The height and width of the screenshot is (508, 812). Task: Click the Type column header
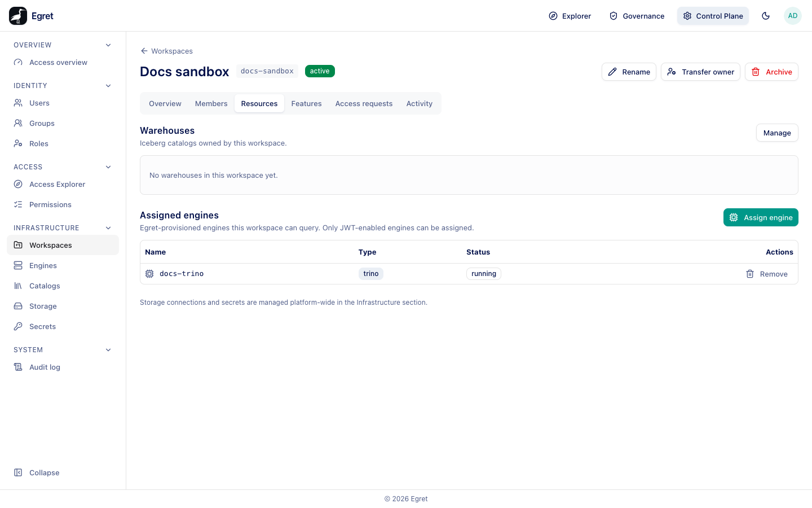coord(368,252)
